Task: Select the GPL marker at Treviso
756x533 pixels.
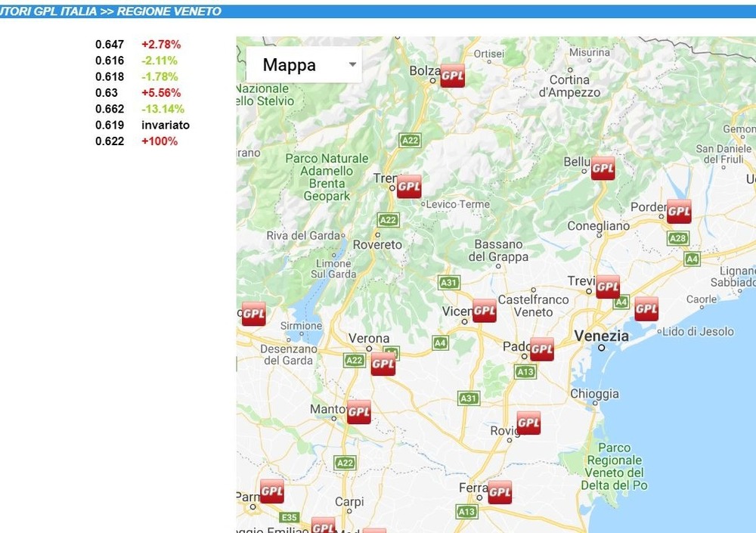Action: click(608, 287)
